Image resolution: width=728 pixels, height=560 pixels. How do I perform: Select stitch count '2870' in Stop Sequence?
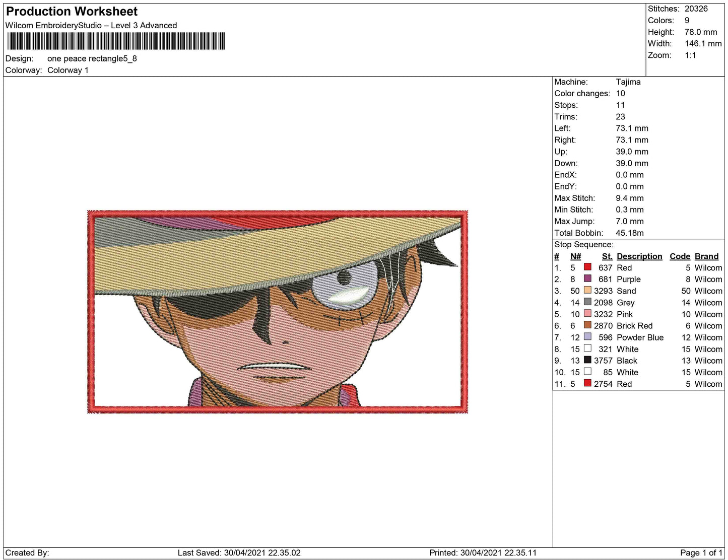(603, 325)
